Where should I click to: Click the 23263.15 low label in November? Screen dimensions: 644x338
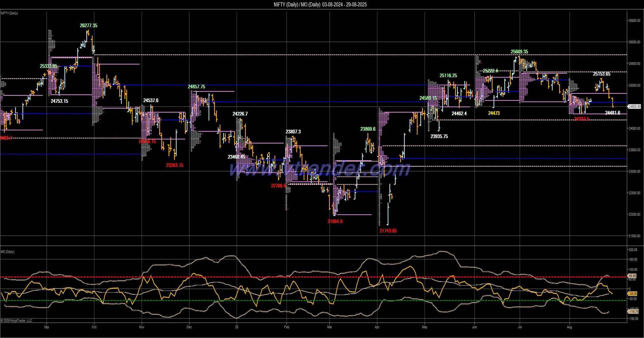[175, 165]
